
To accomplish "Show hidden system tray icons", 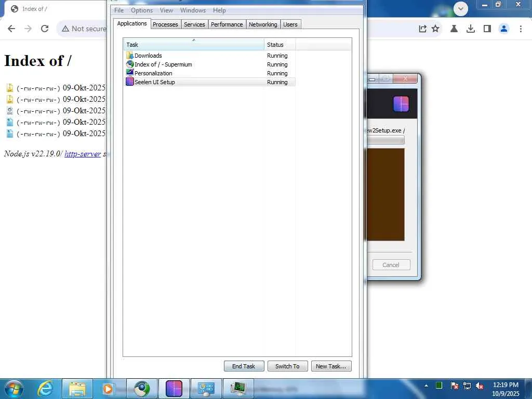I will (x=426, y=385).
